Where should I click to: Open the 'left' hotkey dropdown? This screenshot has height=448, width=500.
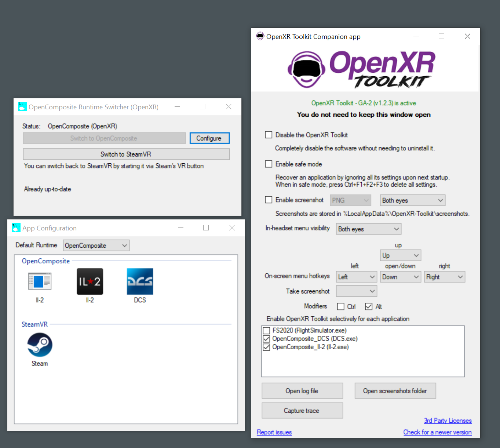click(x=357, y=277)
